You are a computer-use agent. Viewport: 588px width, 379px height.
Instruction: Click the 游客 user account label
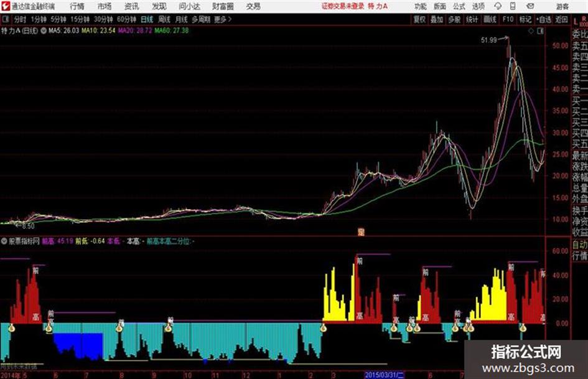(562, 6)
